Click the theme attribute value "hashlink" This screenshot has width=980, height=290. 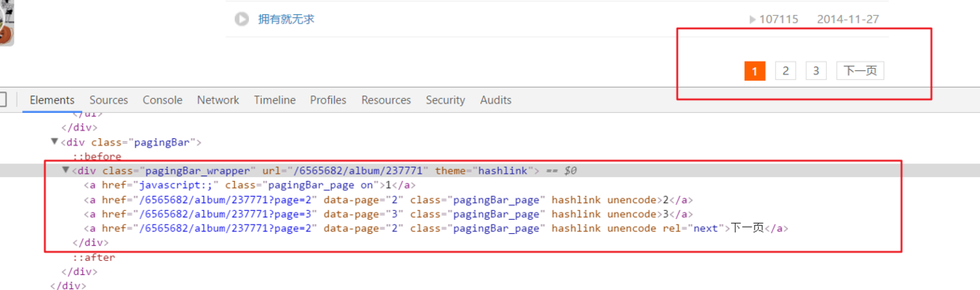[503, 171]
